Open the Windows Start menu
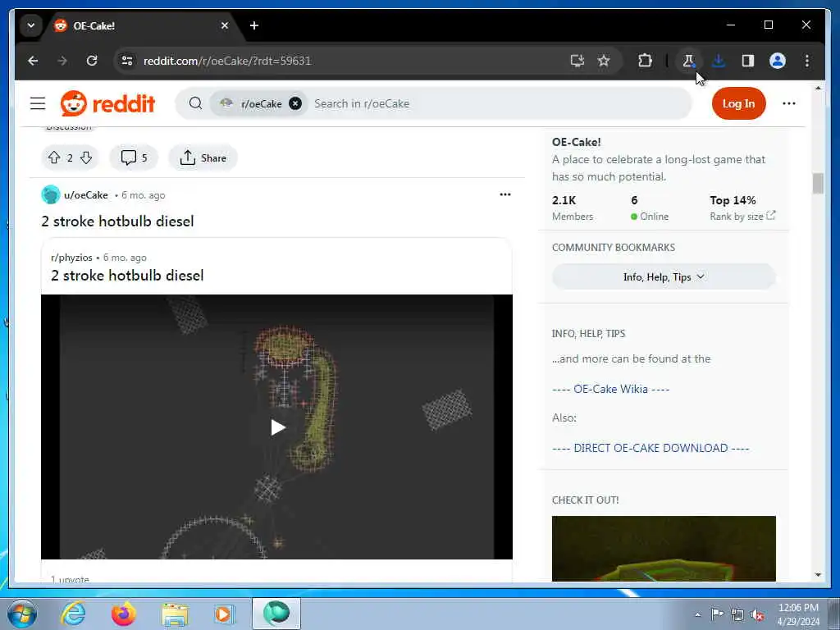The image size is (840, 630). click(x=22, y=614)
